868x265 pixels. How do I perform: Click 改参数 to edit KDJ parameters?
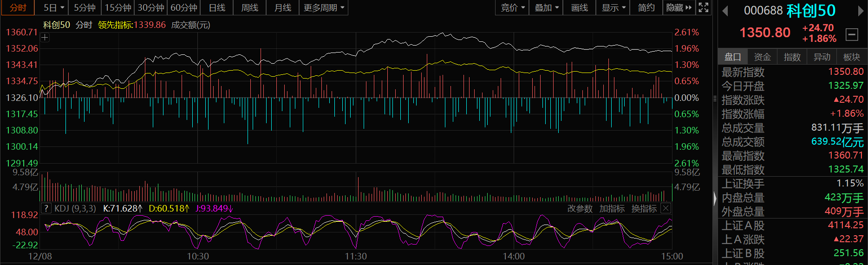point(580,209)
